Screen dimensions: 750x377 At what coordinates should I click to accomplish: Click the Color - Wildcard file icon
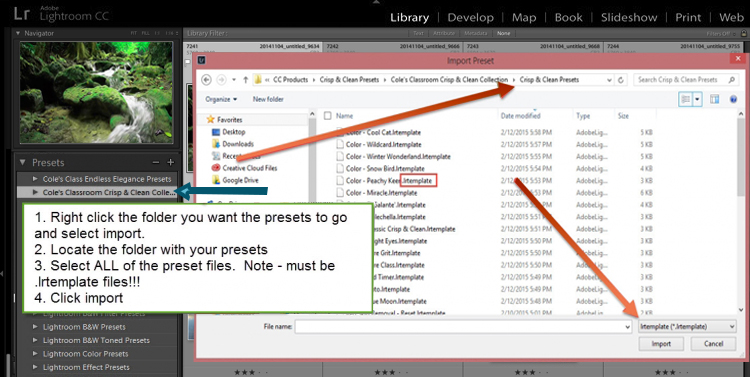coord(340,144)
